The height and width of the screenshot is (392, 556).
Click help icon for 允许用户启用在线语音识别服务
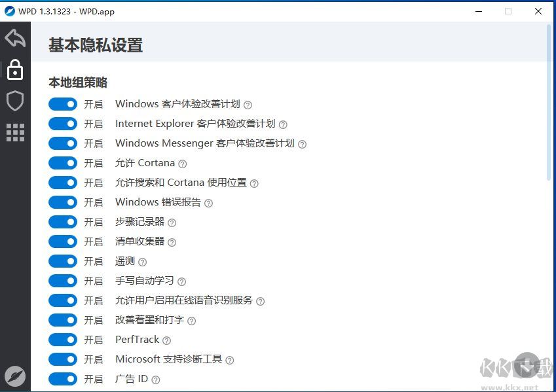260,301
